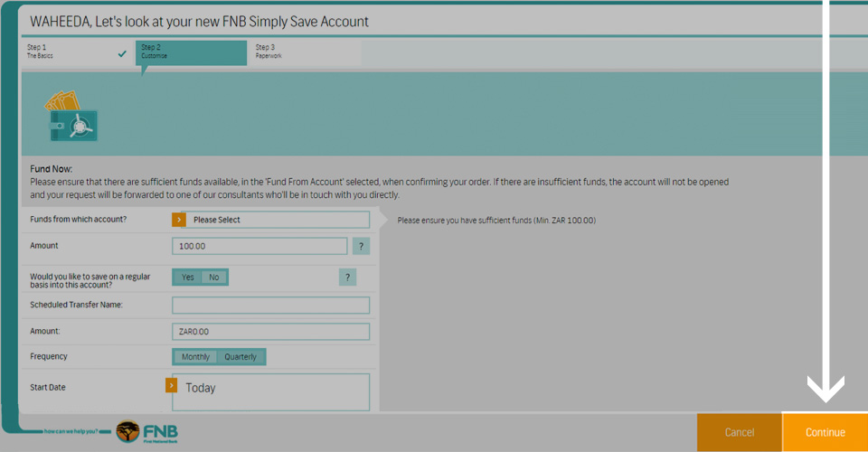Viewport: 868px width, 452px height.
Task: Click the 'Frequency' label
Action: 49,356
